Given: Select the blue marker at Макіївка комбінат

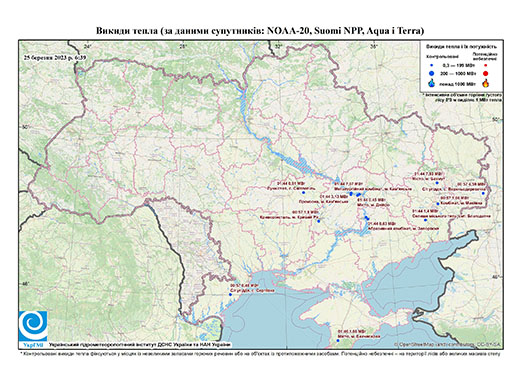Looking at the screenshot, I should pyautogui.click(x=438, y=204).
